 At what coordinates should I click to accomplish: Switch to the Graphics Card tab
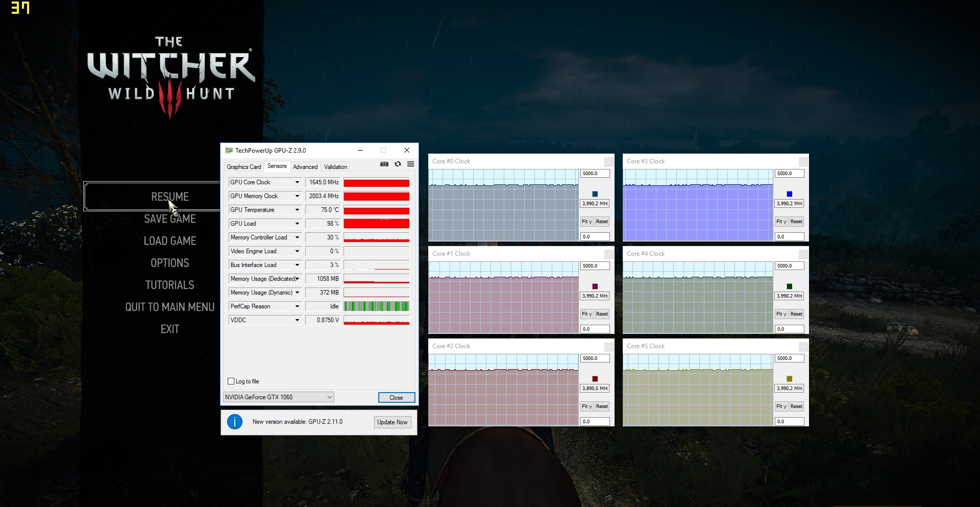tap(244, 167)
